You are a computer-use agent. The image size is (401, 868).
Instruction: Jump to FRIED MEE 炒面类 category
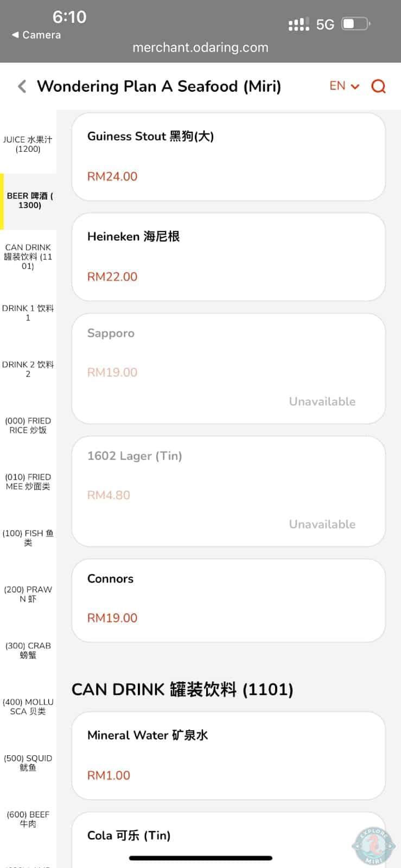tap(28, 482)
